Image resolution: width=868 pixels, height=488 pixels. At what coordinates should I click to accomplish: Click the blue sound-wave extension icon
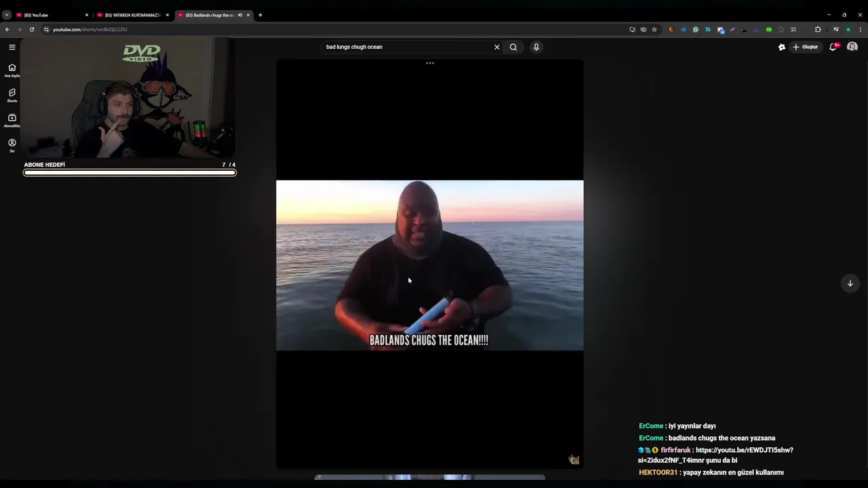[x=684, y=29]
